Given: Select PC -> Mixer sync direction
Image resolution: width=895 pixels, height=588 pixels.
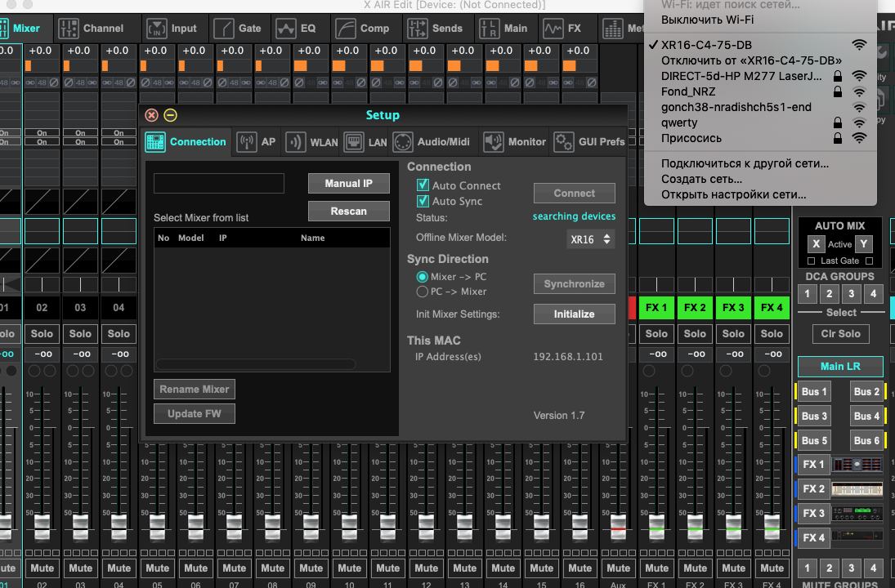Looking at the screenshot, I should pos(423,292).
